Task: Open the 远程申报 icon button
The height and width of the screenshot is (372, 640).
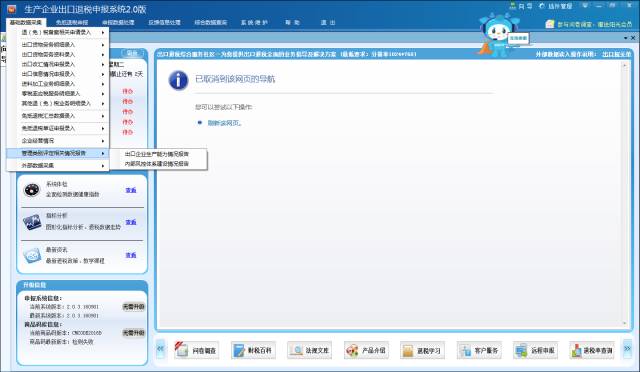Action: tap(536, 350)
